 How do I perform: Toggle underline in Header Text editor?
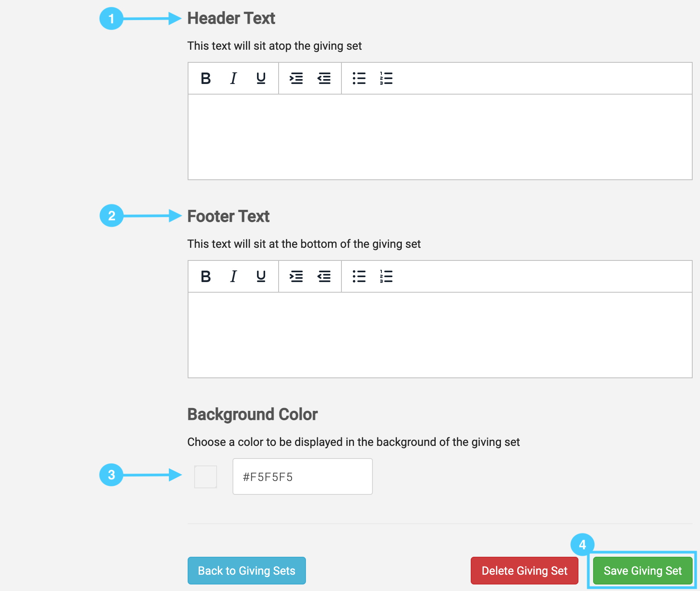[x=261, y=78]
